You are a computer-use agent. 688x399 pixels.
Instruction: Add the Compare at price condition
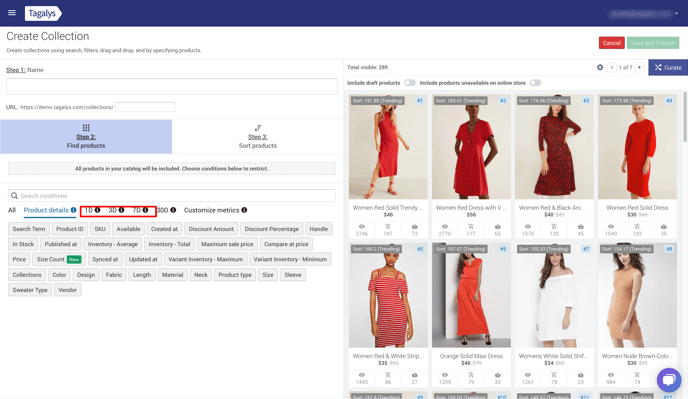pyautogui.click(x=286, y=244)
